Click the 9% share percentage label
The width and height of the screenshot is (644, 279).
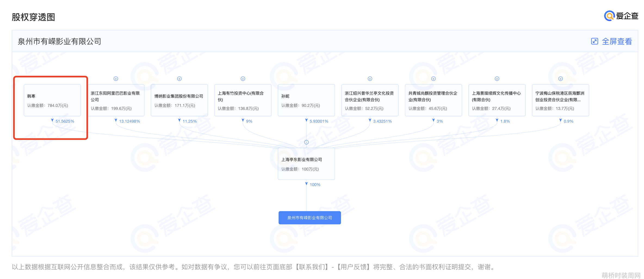[x=249, y=121]
